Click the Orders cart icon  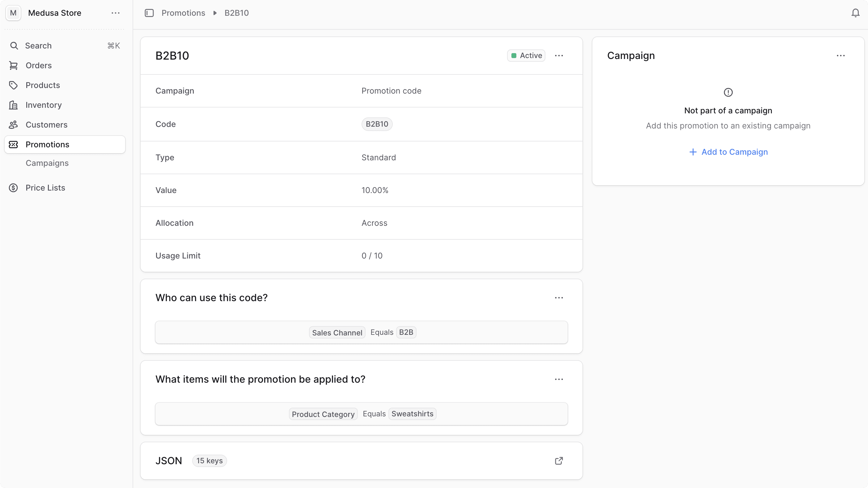pyautogui.click(x=14, y=65)
